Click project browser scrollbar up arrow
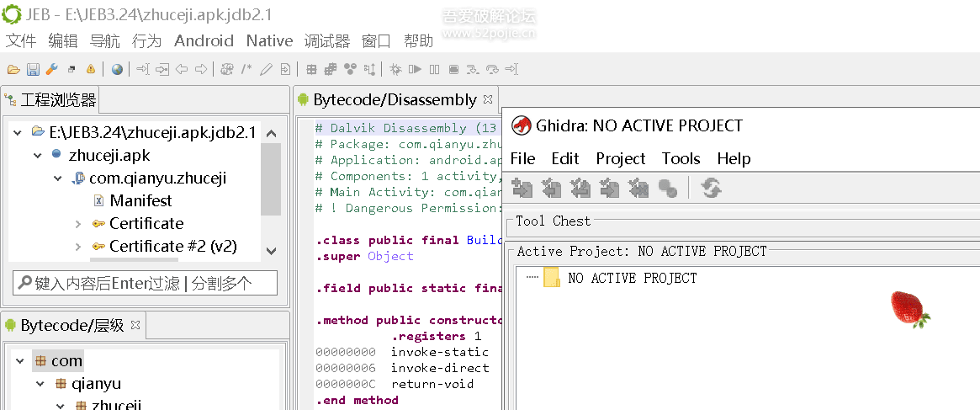The height and width of the screenshot is (410, 980). (271, 133)
